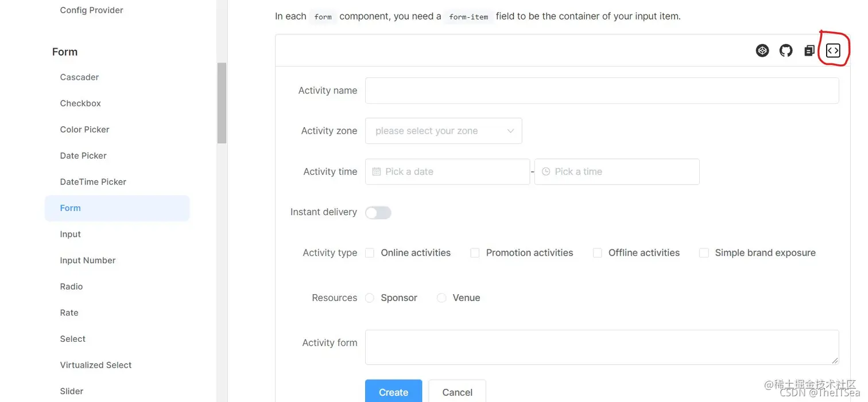Screen dimensions: 868x402
Task: Open the demo in CodePen icon
Action: (x=762, y=50)
